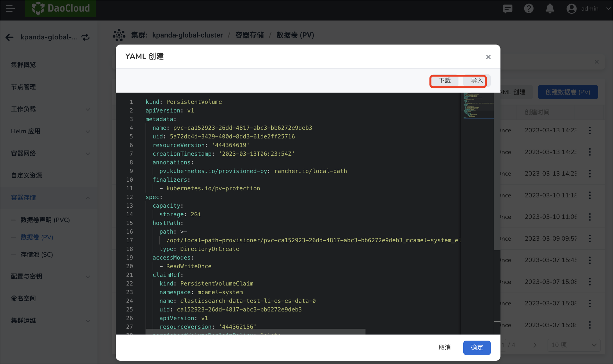Viewport: 613px width, 364px height.
Task: Click storage: 2I on line 14
Action: click(180, 214)
